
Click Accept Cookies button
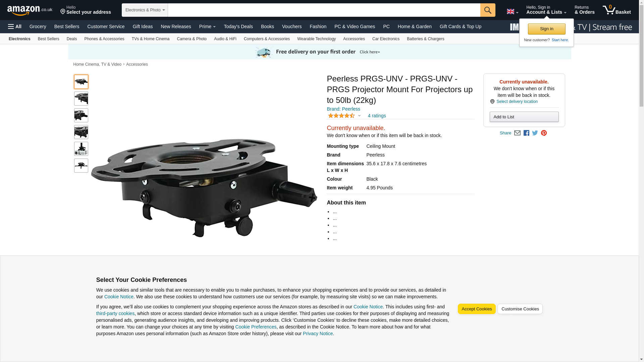pyautogui.click(x=476, y=309)
